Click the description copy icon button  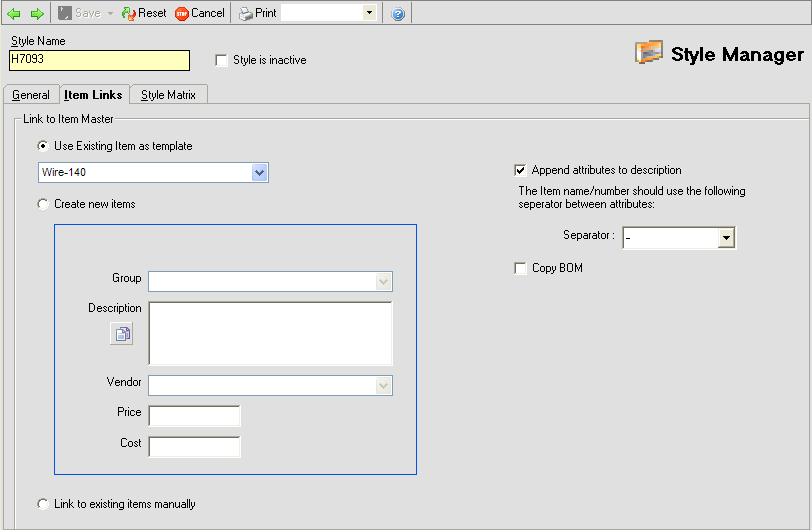click(x=121, y=334)
